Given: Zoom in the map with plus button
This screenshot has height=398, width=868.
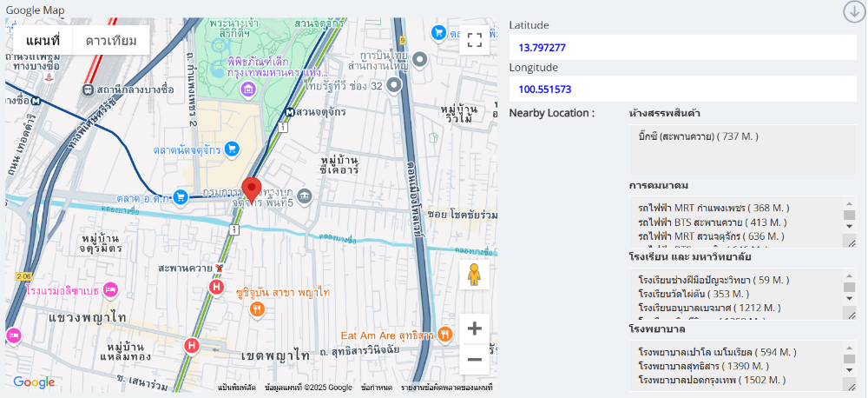Looking at the screenshot, I should (x=475, y=328).
